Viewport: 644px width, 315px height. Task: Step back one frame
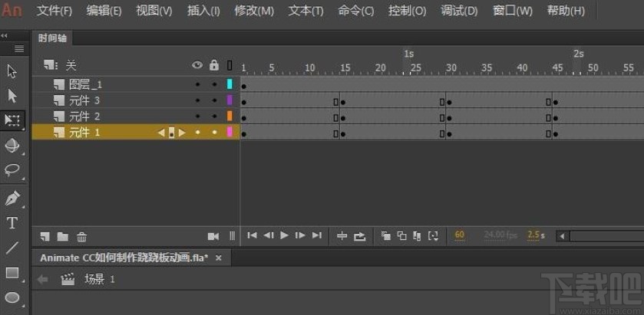coord(269,235)
